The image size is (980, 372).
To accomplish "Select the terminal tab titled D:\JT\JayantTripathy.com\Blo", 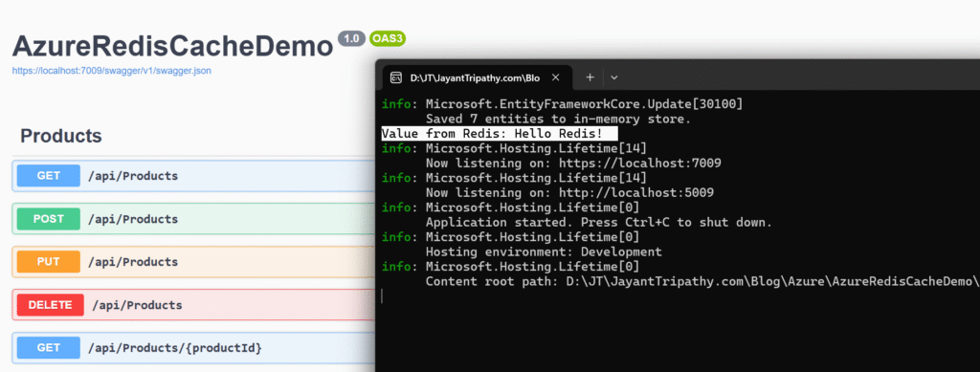I will pyautogui.click(x=477, y=78).
